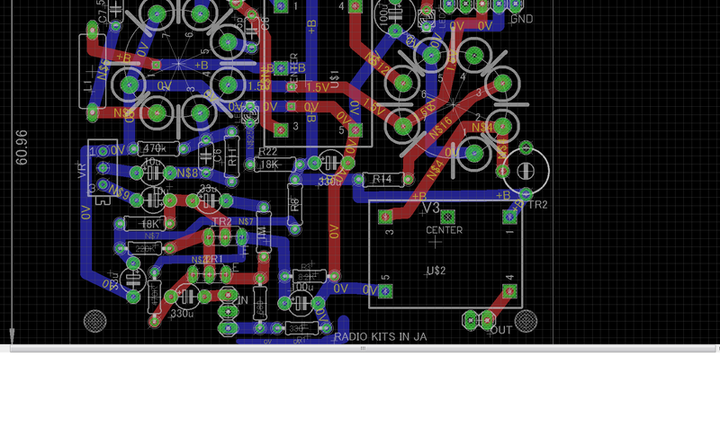Viewport: 720px width, 436px height.
Task: Select the R14 resistor footprint
Action: pos(380,179)
